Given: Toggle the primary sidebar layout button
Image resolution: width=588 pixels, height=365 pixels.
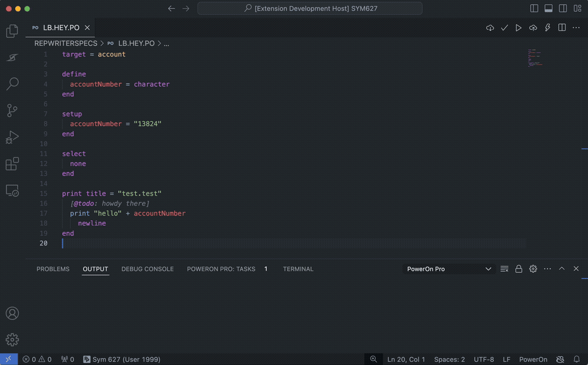Looking at the screenshot, I should point(534,9).
